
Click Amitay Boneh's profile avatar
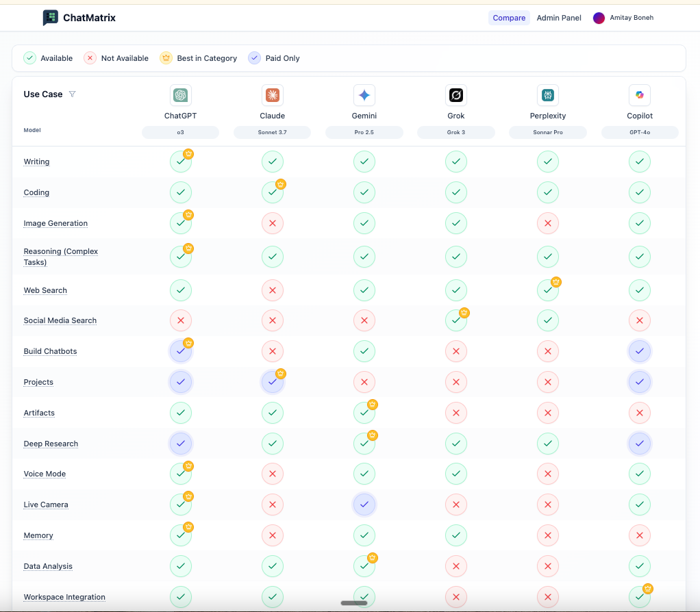coord(599,18)
